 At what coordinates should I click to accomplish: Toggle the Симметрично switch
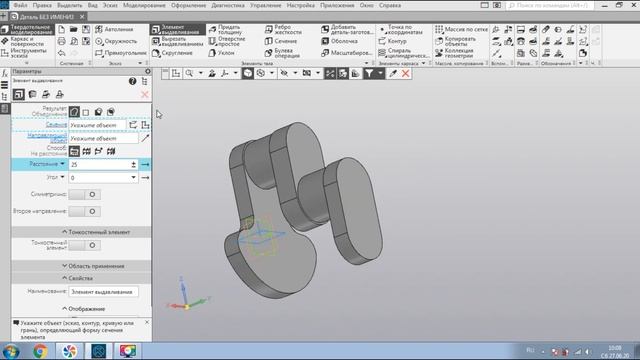pos(84,195)
